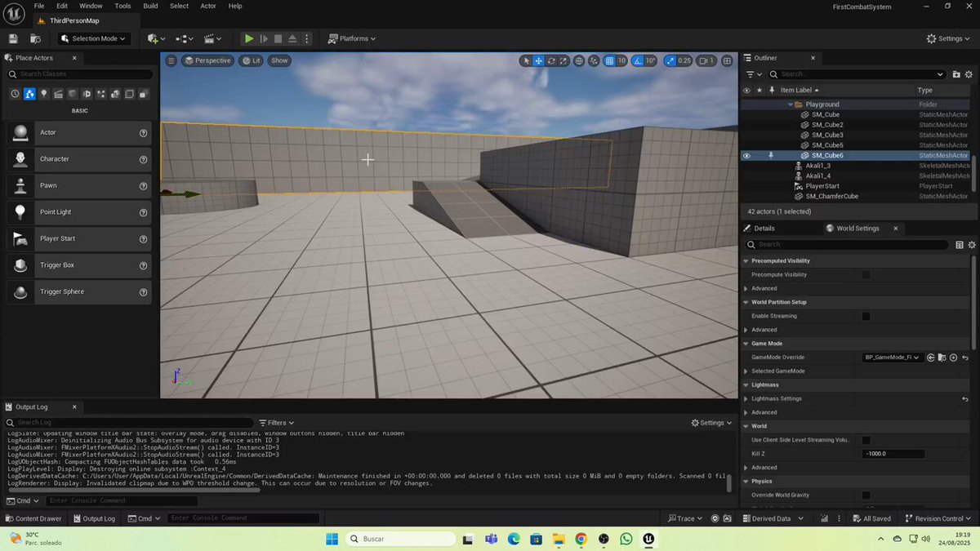
Task: Open help for Trigger Box actor
Action: 143,265
